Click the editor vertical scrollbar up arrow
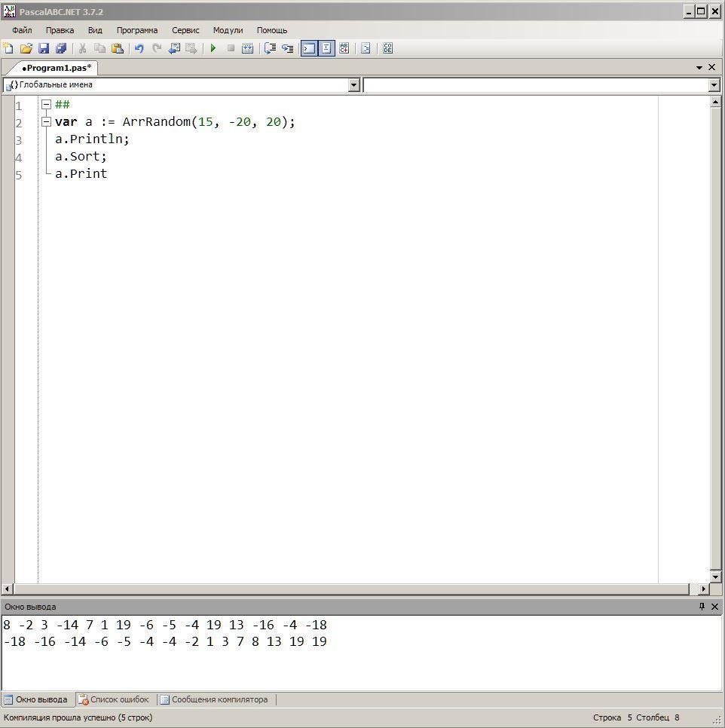The width and height of the screenshot is (725, 728). tap(715, 102)
